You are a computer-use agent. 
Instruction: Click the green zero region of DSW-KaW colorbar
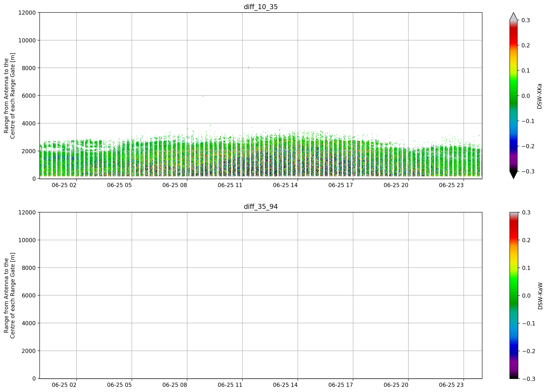(513, 295)
